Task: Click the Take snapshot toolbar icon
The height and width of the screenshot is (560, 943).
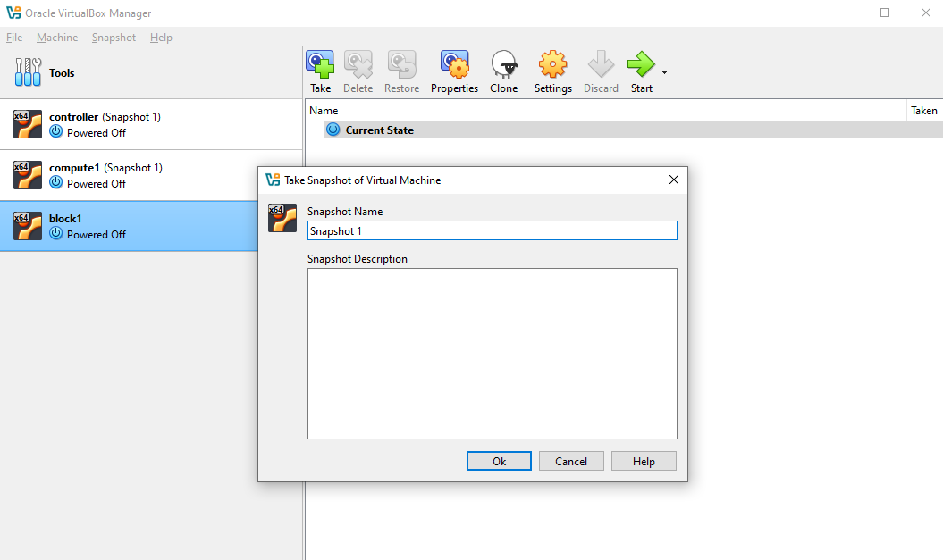Action: tap(320, 65)
